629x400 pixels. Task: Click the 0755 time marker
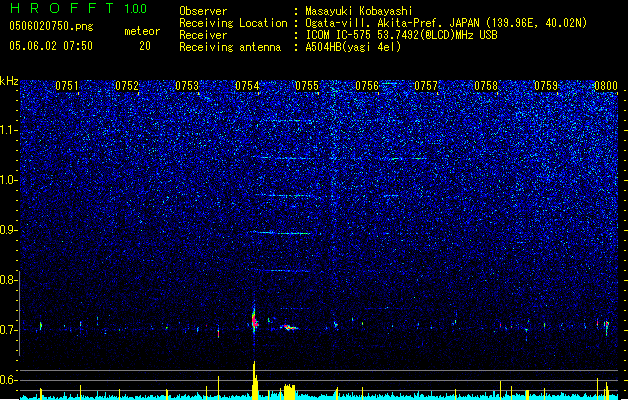[x=307, y=86]
